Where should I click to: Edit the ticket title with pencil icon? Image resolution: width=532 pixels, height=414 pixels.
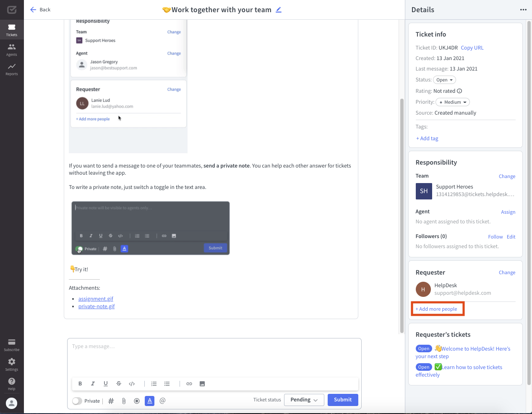pyautogui.click(x=279, y=10)
